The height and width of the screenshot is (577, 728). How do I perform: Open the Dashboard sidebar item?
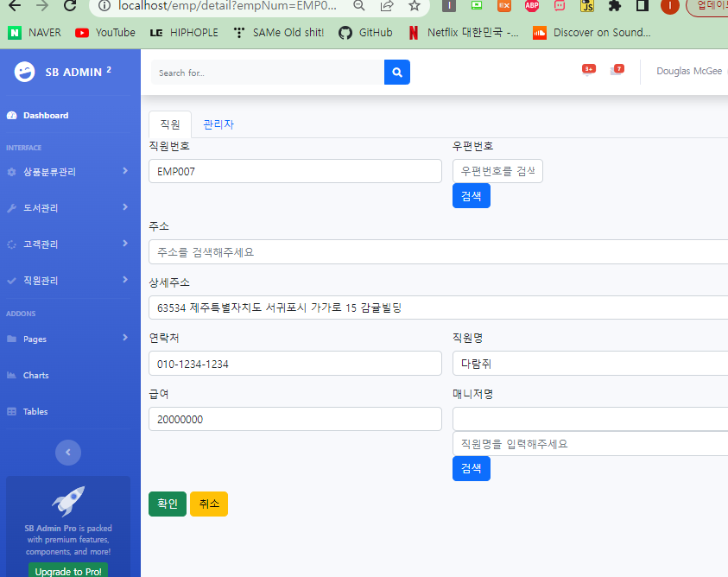[x=46, y=115]
